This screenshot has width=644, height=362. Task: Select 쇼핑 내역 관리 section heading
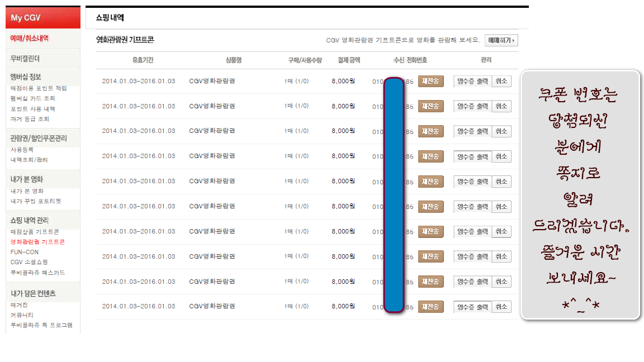(x=29, y=221)
